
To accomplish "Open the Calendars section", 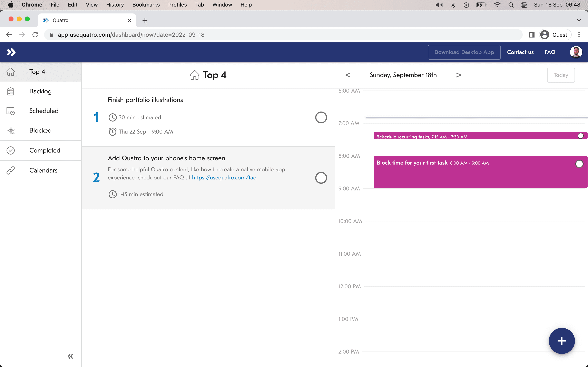I will click(43, 170).
